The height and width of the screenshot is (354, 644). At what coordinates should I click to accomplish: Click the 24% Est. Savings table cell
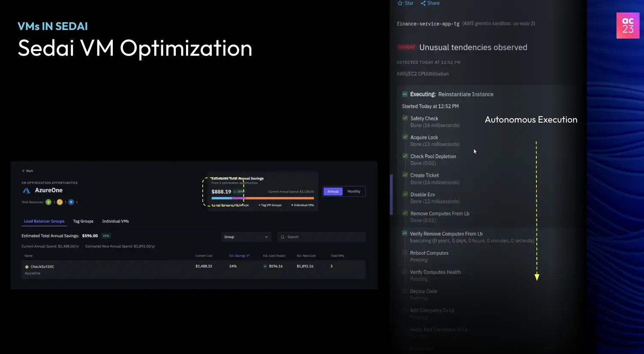[233, 266]
